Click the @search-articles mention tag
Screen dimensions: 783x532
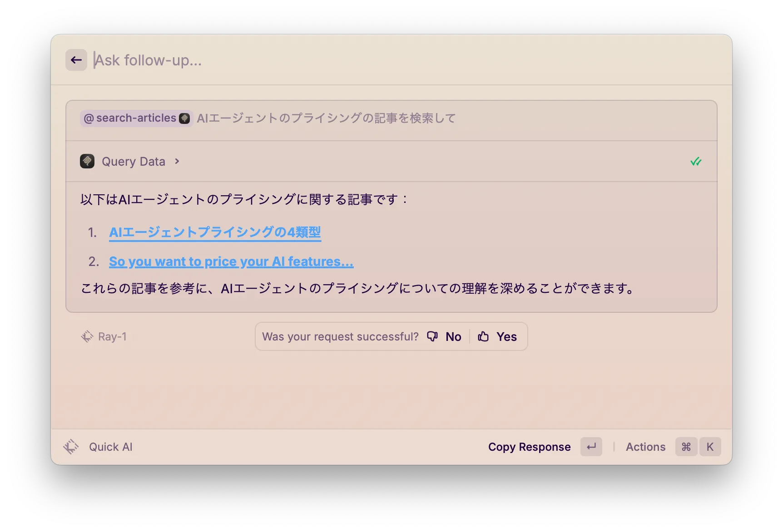click(x=136, y=118)
